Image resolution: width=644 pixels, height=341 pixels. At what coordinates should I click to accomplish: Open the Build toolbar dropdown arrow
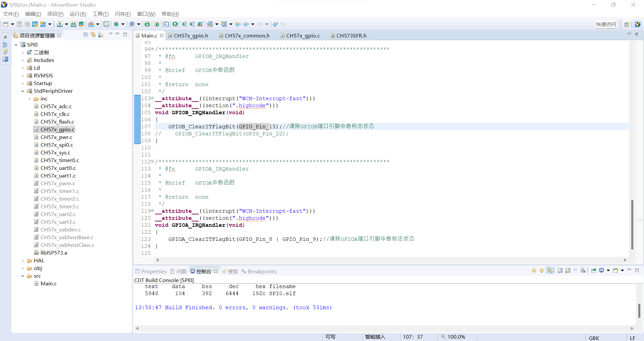66,24
